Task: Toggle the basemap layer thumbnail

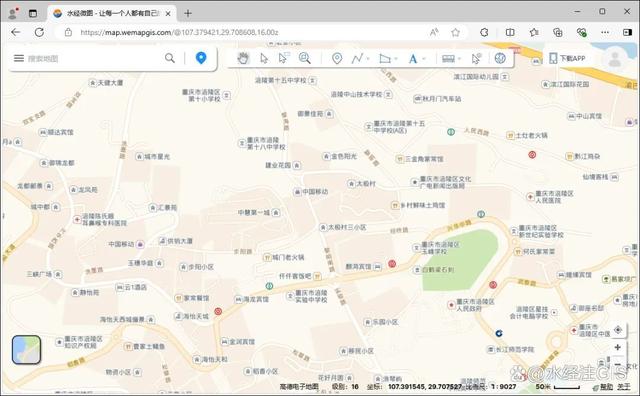Action: click(x=27, y=349)
